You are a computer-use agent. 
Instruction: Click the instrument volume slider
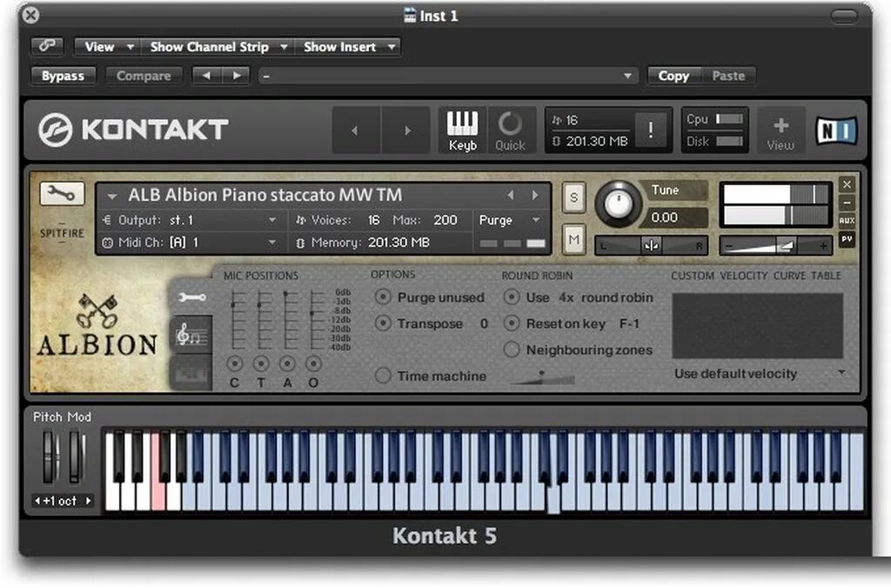point(775,245)
